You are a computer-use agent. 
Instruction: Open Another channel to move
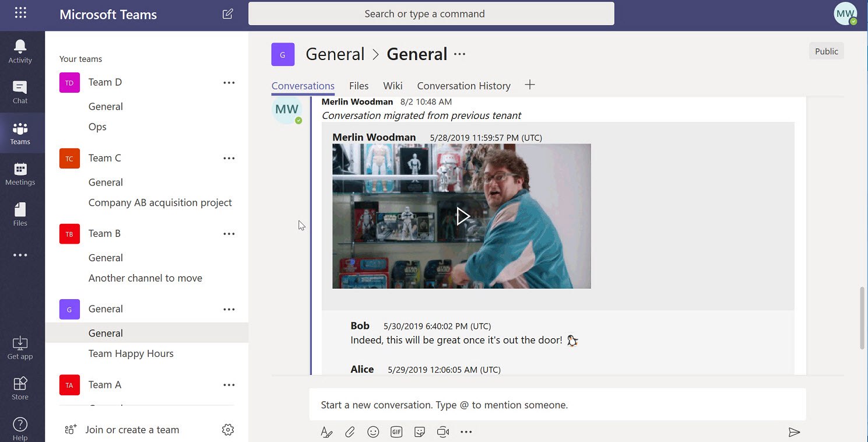(145, 278)
